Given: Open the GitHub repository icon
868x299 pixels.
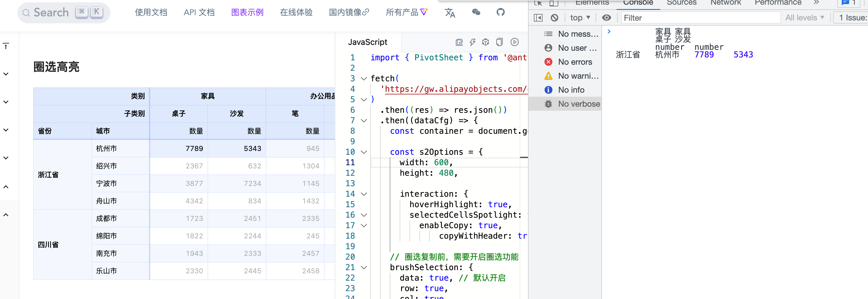Looking at the screenshot, I should tap(500, 12).
